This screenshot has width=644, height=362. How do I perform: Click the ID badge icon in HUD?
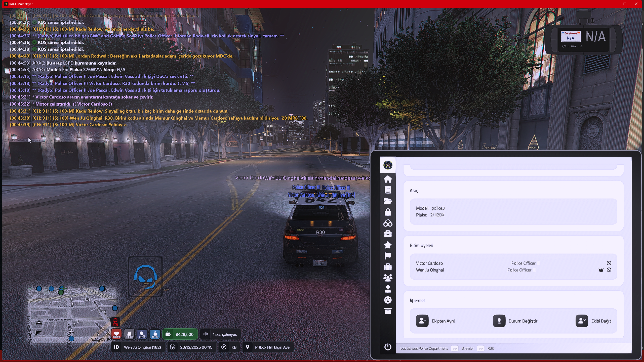pos(116,347)
